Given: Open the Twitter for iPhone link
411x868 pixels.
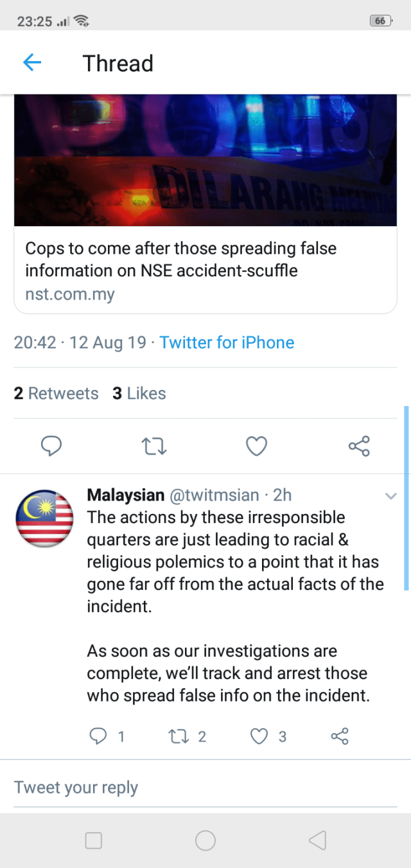Looking at the screenshot, I should 227,342.
